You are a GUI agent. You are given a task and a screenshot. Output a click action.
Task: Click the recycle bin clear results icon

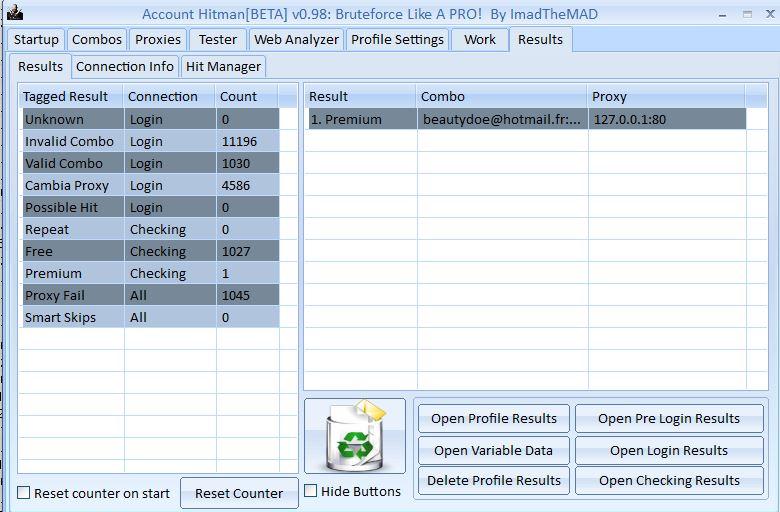point(354,436)
